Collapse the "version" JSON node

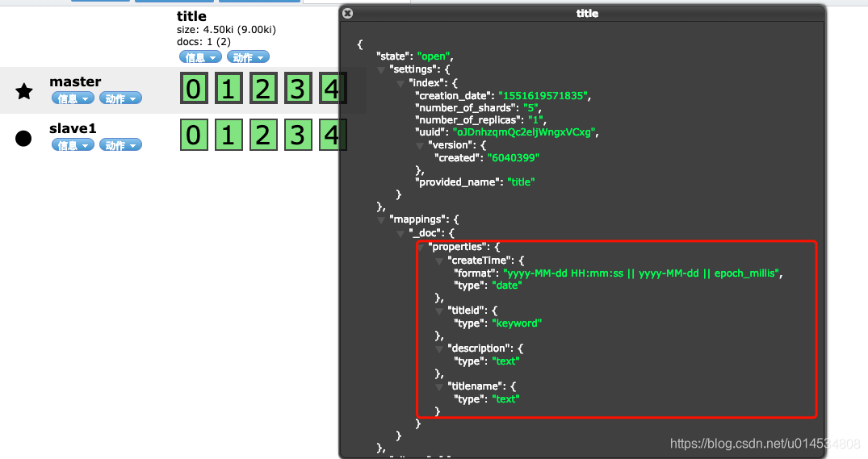click(x=420, y=146)
